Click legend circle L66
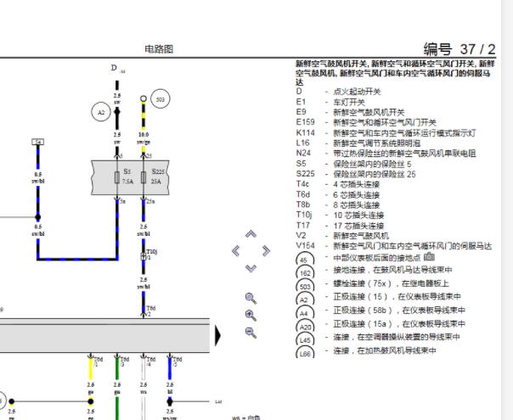This screenshot has height=420, width=513. (305, 352)
